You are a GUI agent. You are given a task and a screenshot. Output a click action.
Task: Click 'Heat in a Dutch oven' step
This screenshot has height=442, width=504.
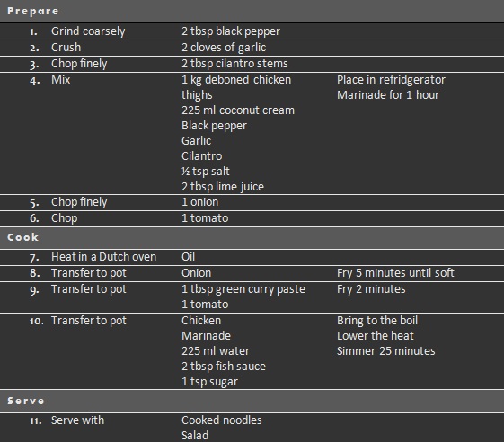pyautogui.click(x=104, y=257)
